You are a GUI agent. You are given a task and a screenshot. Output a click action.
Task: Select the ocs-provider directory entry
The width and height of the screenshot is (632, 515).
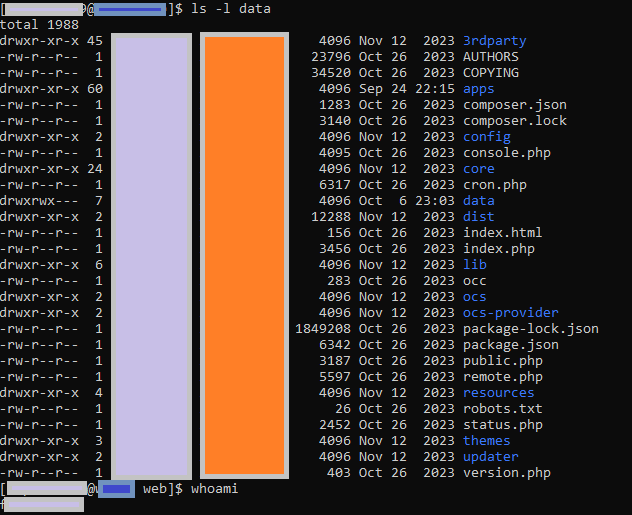(510, 313)
